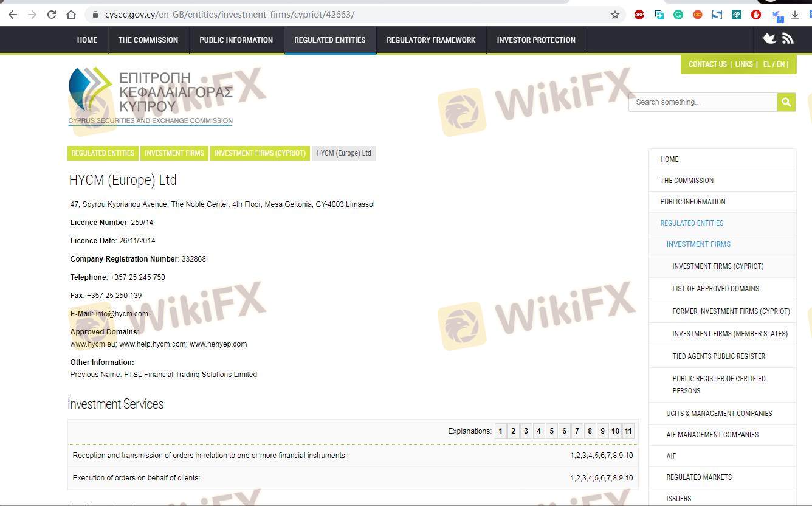The height and width of the screenshot is (506, 812).
Task: Click the green search magnifier button
Action: pyautogui.click(x=786, y=102)
